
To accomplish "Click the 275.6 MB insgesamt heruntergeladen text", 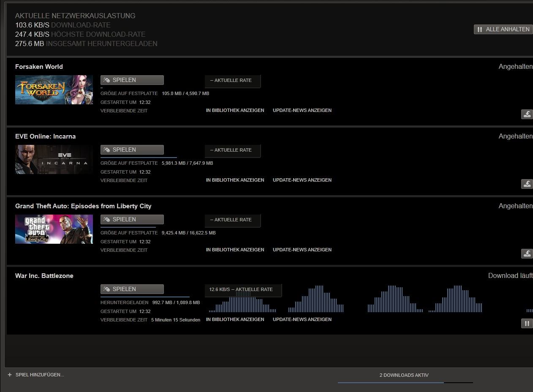I will (86, 44).
